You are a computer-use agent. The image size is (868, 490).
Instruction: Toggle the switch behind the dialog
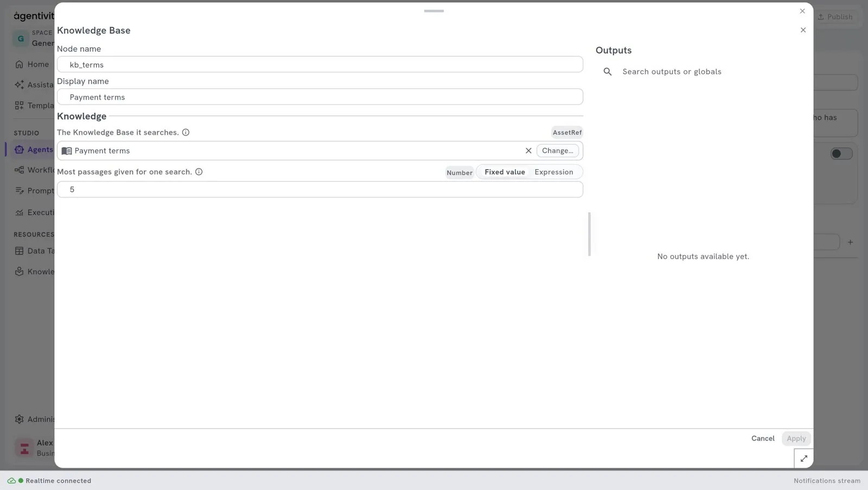click(841, 154)
